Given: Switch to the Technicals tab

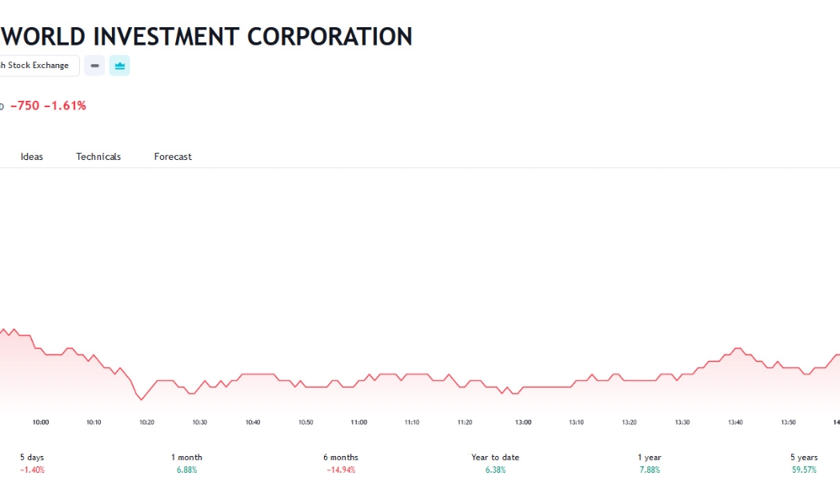Looking at the screenshot, I should click(x=98, y=156).
